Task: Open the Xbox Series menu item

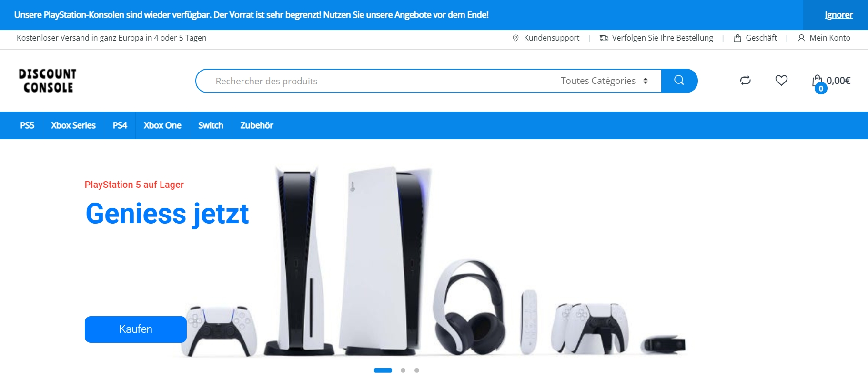Action: pos(73,125)
